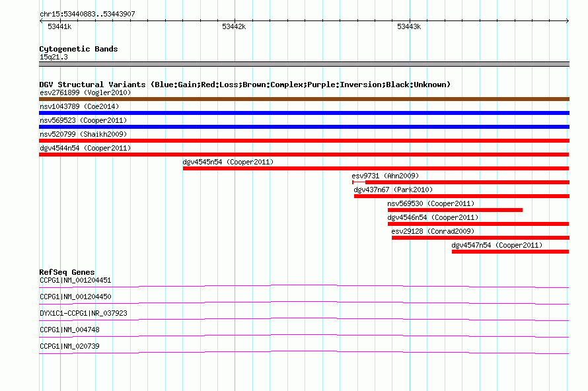
Task: Click gene label CCPG1|NM_001204450
Action: click(75, 297)
